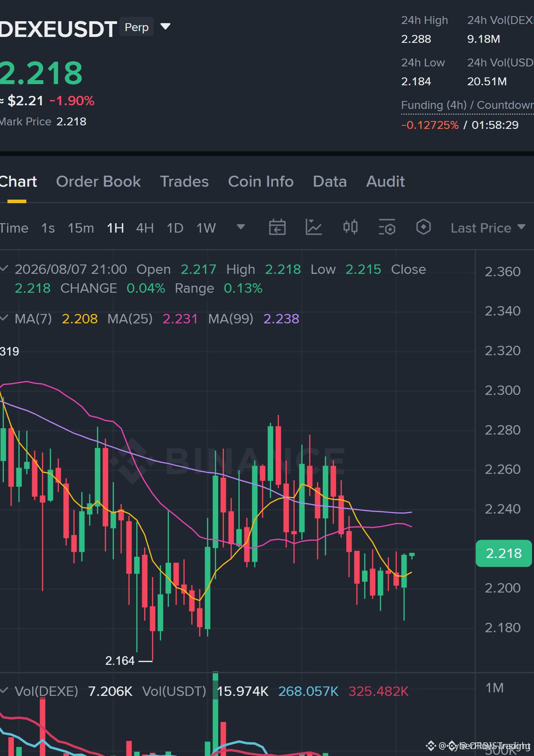Open the Data tab
Viewport: 534px width, 756px height.
tap(330, 182)
